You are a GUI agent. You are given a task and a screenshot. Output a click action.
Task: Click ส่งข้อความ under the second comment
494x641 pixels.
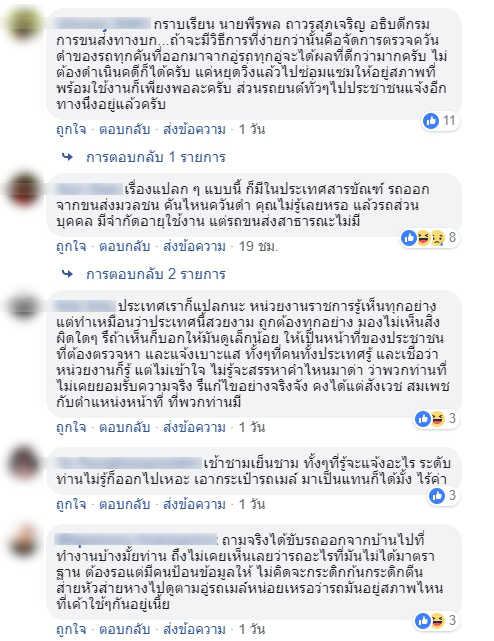194,247
